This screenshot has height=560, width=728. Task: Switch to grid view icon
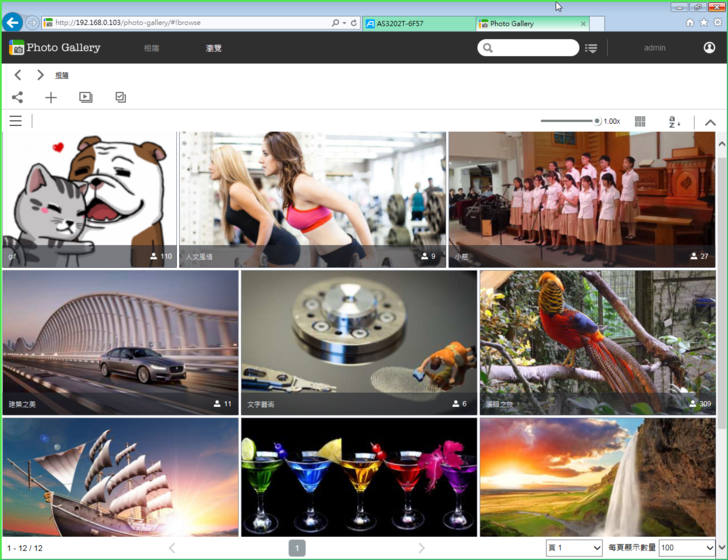tap(640, 121)
